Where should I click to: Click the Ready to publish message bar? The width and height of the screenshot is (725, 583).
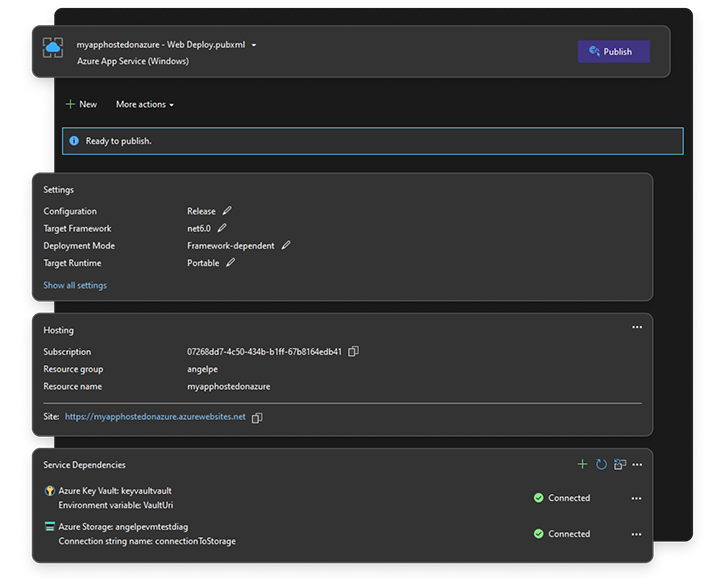[373, 141]
